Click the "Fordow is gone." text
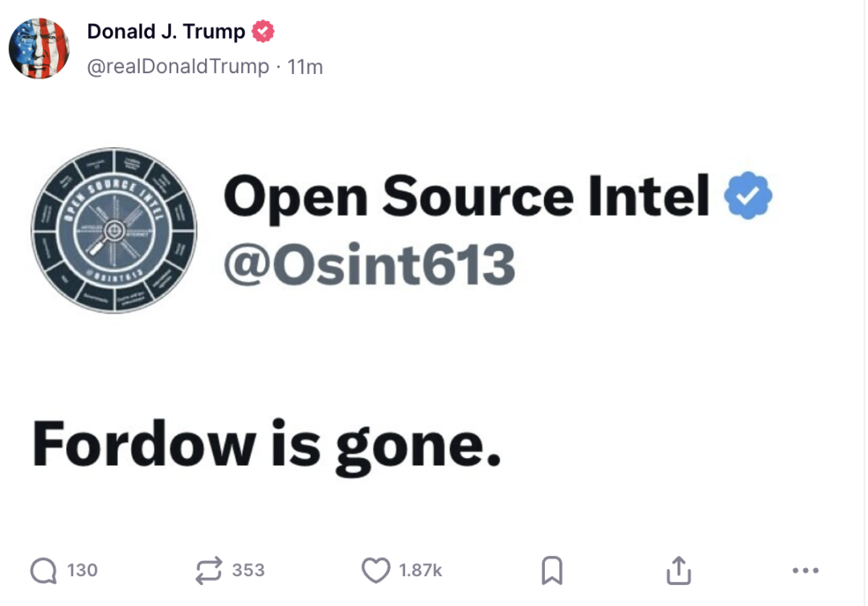This screenshot has height=606, width=868. click(266, 443)
